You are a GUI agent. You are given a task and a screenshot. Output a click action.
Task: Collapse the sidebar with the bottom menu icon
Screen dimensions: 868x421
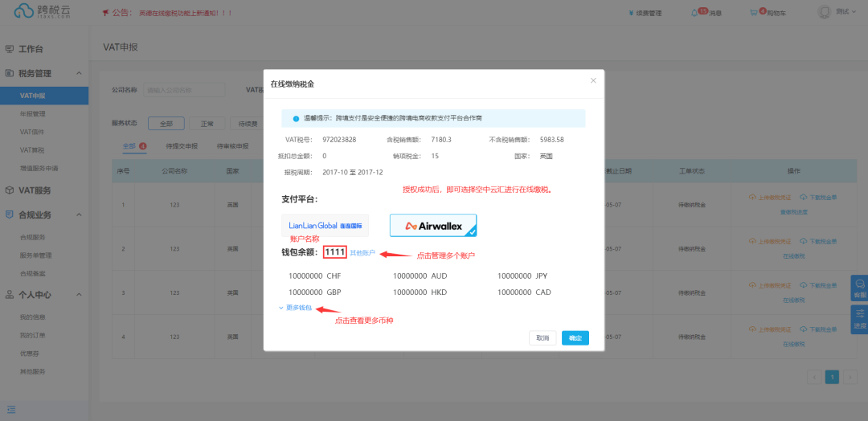(11, 410)
